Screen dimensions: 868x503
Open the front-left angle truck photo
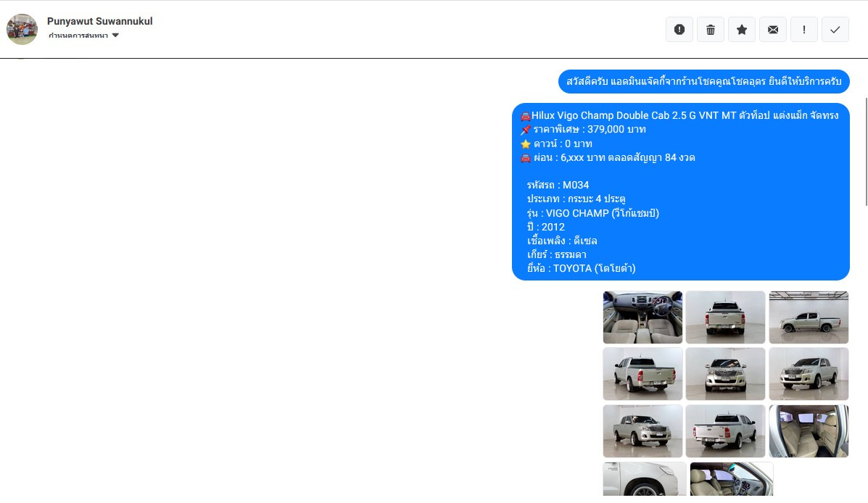(x=809, y=374)
